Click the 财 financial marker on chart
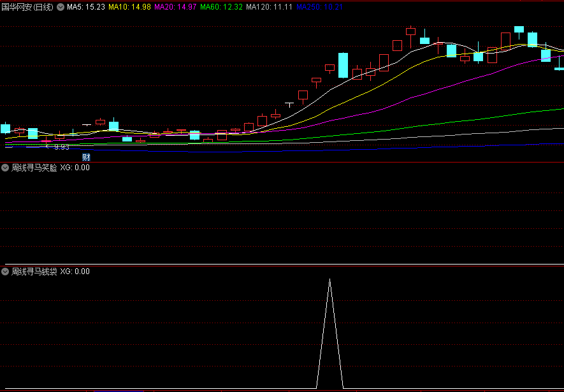 pos(86,157)
